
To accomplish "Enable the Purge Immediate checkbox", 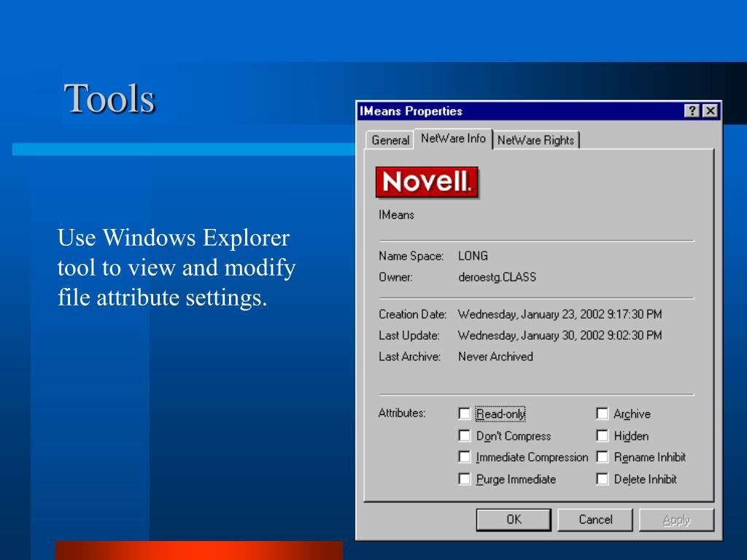I will (x=465, y=478).
